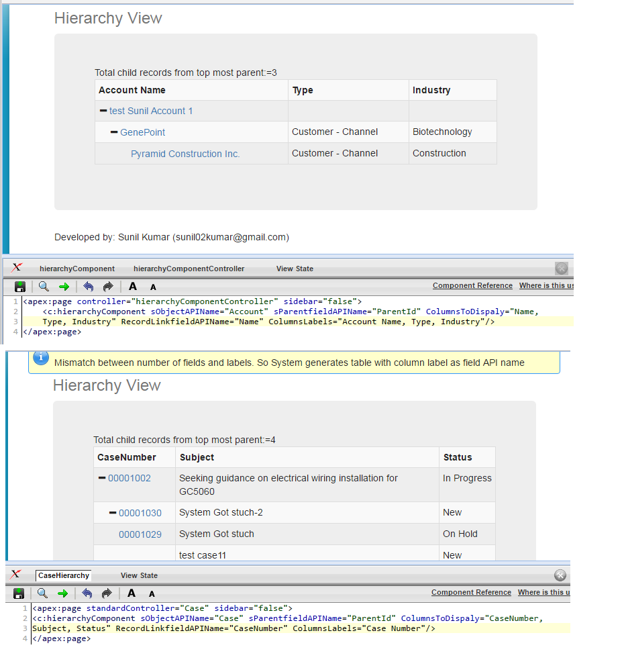This screenshot has height=672, width=622.
Task: Collapse case 00001002 in the hierarchy table
Action: 103,477
